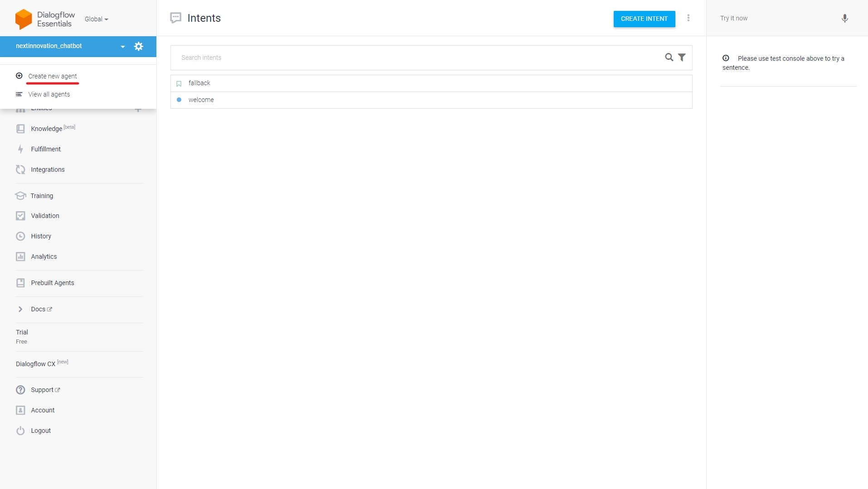Screen dimensions: 868x489
Task: Click the list icon beside View all agents
Action: click(x=19, y=94)
